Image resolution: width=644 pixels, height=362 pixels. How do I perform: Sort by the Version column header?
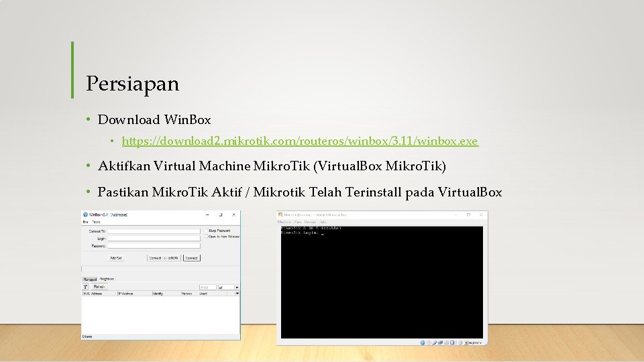point(189,294)
